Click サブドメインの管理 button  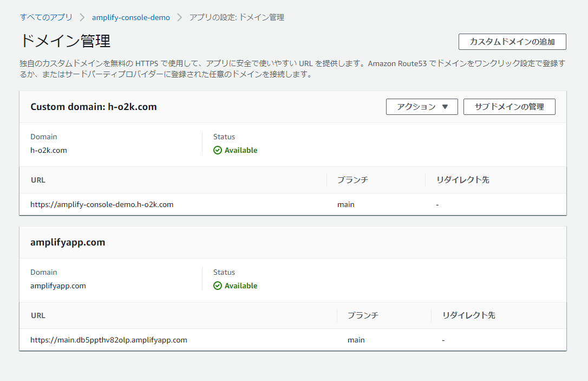(509, 107)
